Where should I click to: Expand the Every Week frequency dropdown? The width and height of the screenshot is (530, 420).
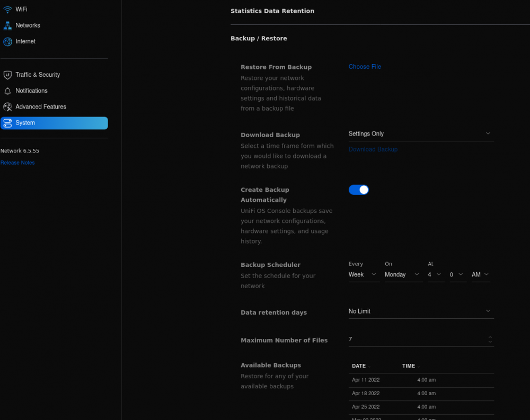364,275
